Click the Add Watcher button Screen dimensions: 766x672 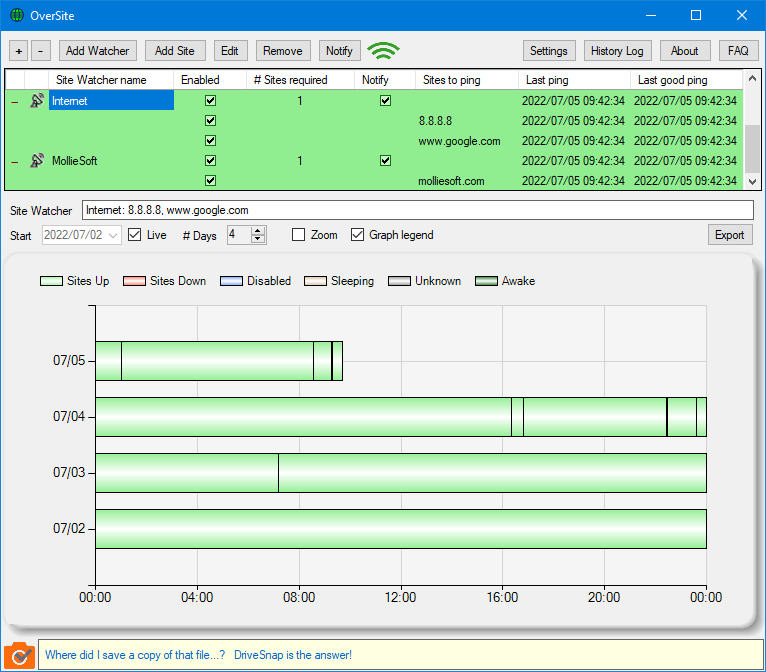coord(97,51)
